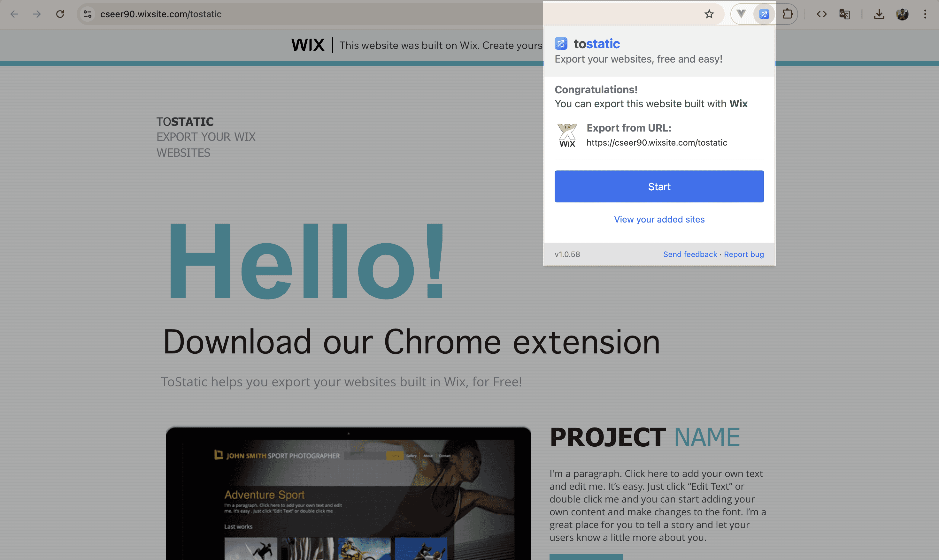The width and height of the screenshot is (939, 560).
Task: Click the code brackets extension icon
Action: tap(821, 14)
